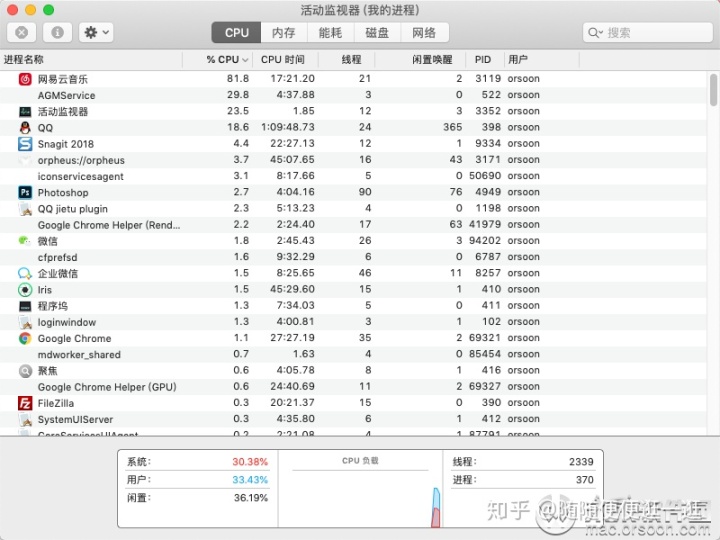Image resolution: width=720 pixels, height=540 pixels.
Task: Click the Spotlight (聚焦) magnifier icon
Action: tap(25, 371)
